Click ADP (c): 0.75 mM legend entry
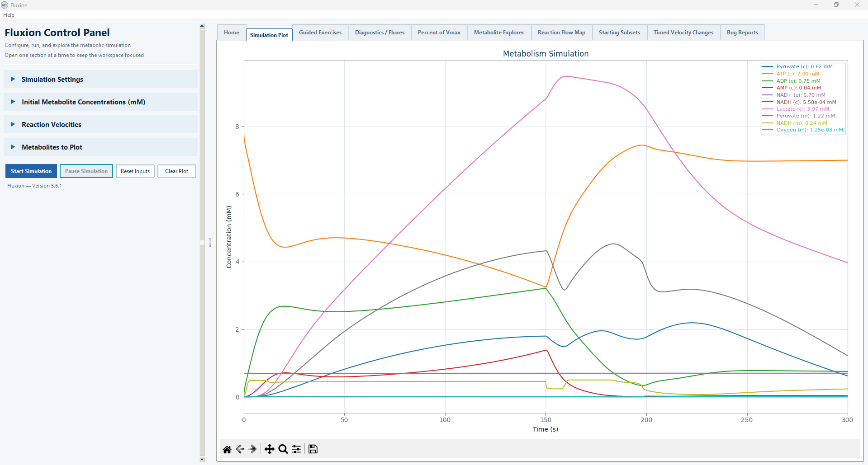 [798, 81]
